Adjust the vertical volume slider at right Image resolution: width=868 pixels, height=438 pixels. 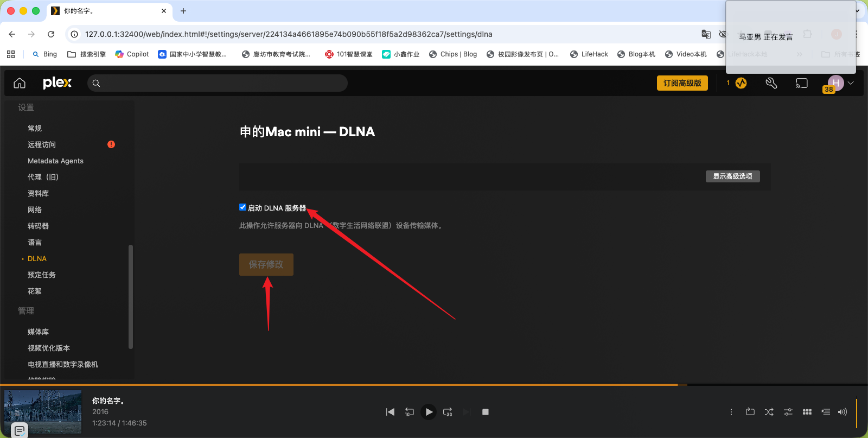[x=857, y=414]
